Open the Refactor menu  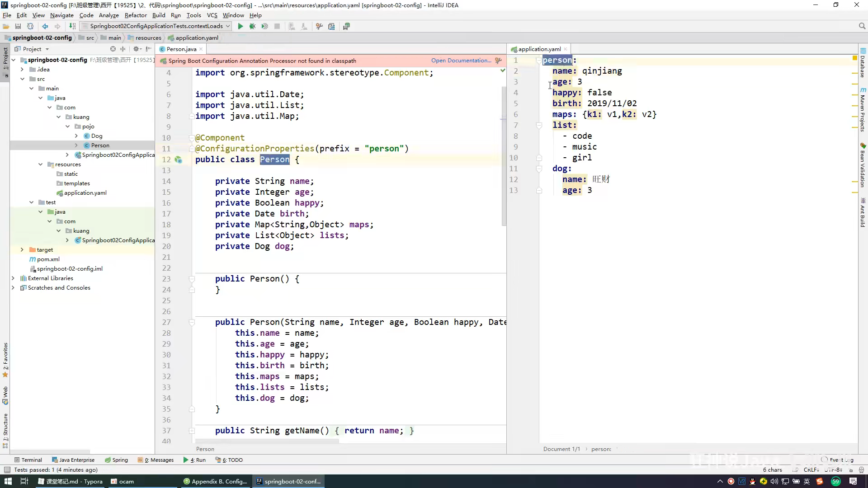(x=136, y=15)
